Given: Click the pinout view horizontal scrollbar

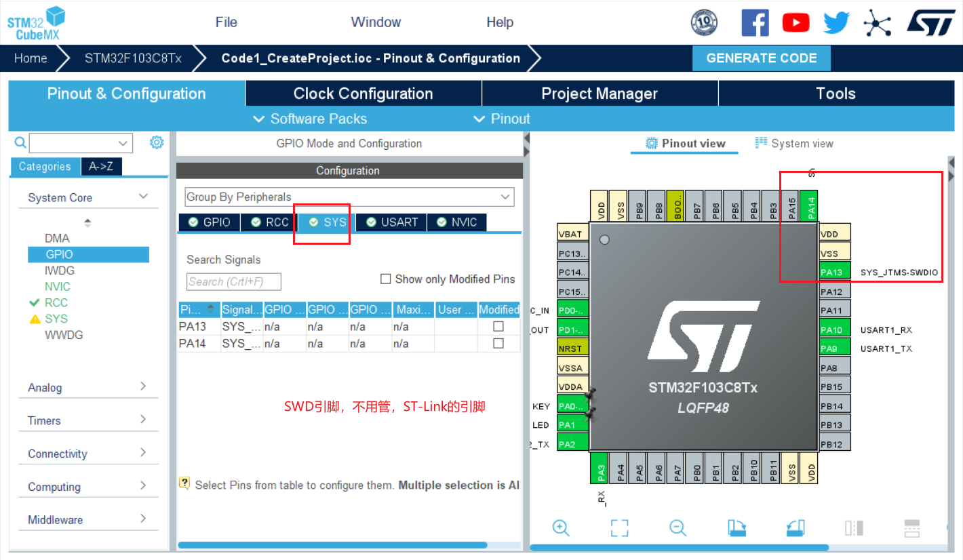Looking at the screenshot, I should click(679, 547).
